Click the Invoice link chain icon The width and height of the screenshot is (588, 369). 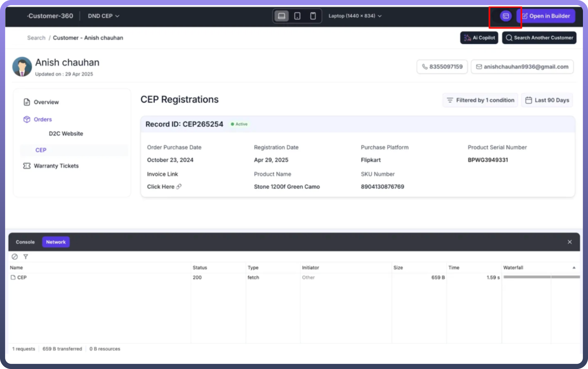179,187
